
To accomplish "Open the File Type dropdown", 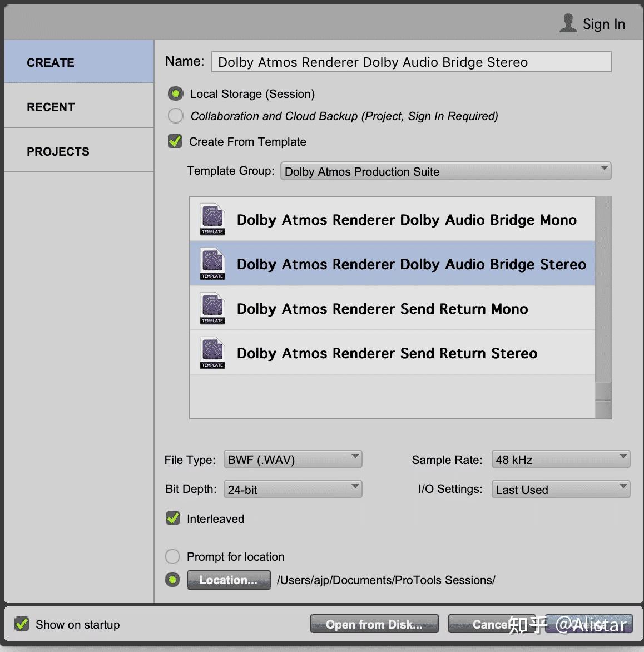I will point(293,460).
